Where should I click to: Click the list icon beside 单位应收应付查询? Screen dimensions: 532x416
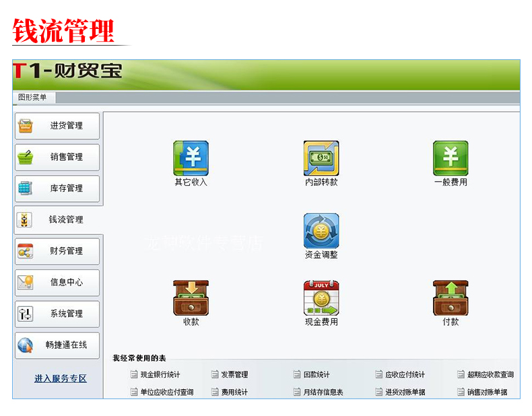(x=134, y=392)
